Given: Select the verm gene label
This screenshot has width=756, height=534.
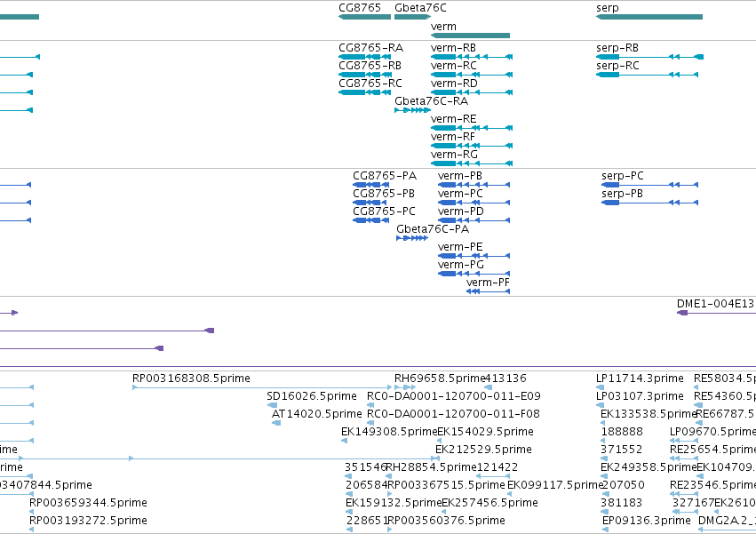Looking at the screenshot, I should click(443, 27).
